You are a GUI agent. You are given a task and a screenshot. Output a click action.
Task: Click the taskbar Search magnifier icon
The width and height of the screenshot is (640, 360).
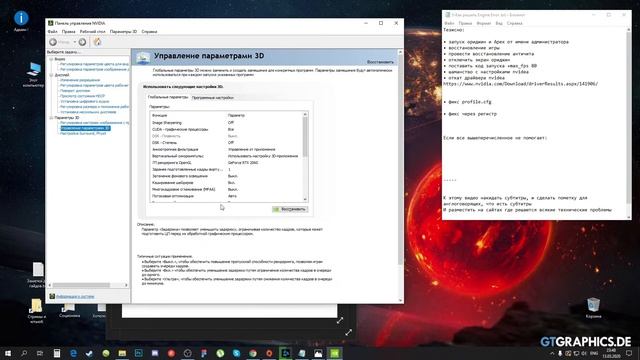pyautogui.click(x=24, y=353)
